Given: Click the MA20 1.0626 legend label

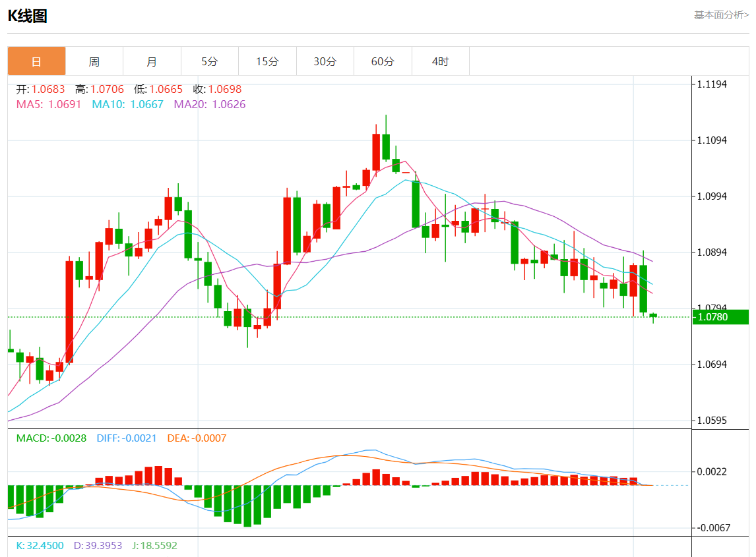Looking at the screenshot, I should pyautogui.click(x=209, y=104).
